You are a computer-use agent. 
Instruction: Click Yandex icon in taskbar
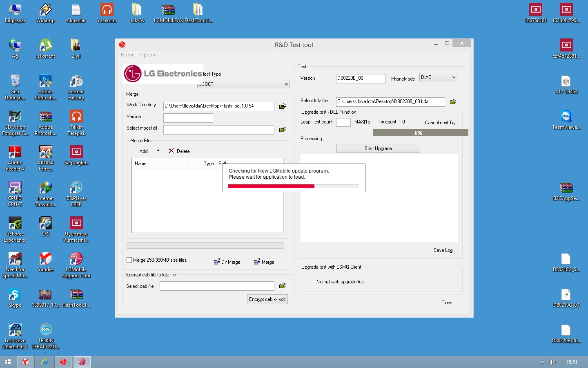pyautogui.click(x=25, y=362)
